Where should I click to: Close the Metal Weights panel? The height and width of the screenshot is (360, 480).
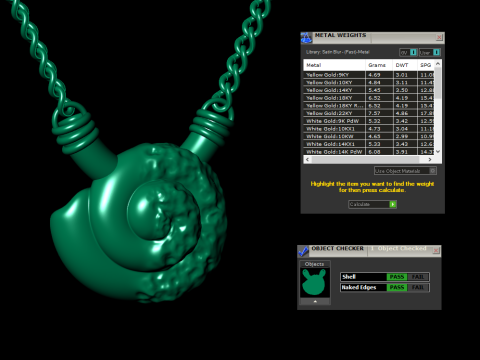click(439, 37)
